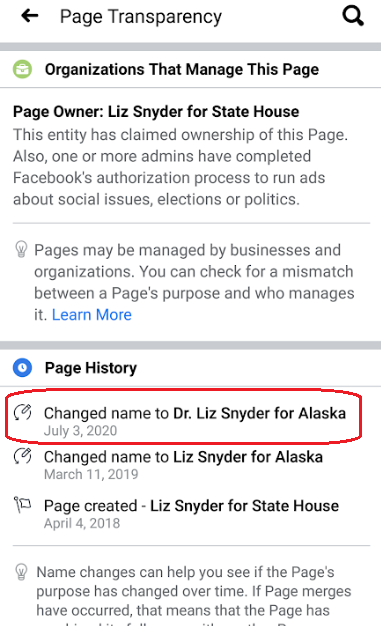Select Changed name to Liz Snyder for Alaska entry
This screenshot has width=381, height=626.
183,457
